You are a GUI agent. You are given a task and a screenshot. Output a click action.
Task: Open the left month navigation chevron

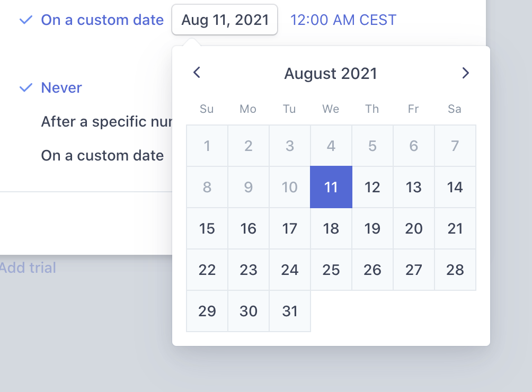[197, 73]
